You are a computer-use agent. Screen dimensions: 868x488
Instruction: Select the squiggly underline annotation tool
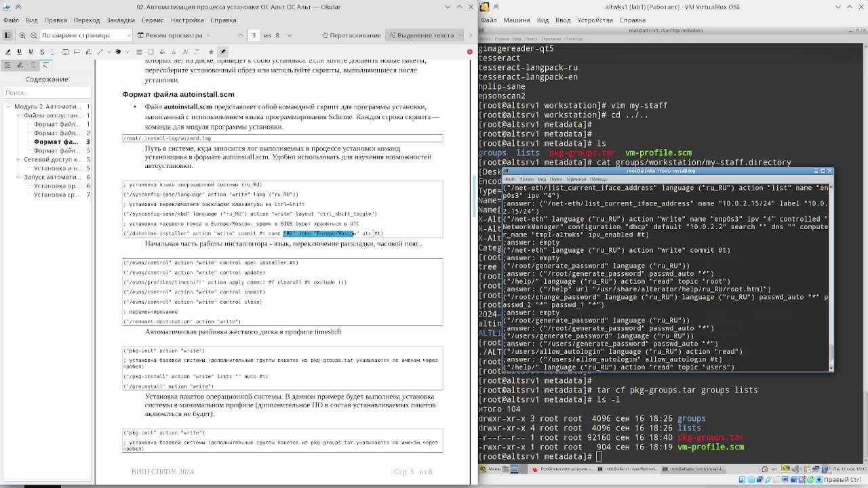[31, 52]
